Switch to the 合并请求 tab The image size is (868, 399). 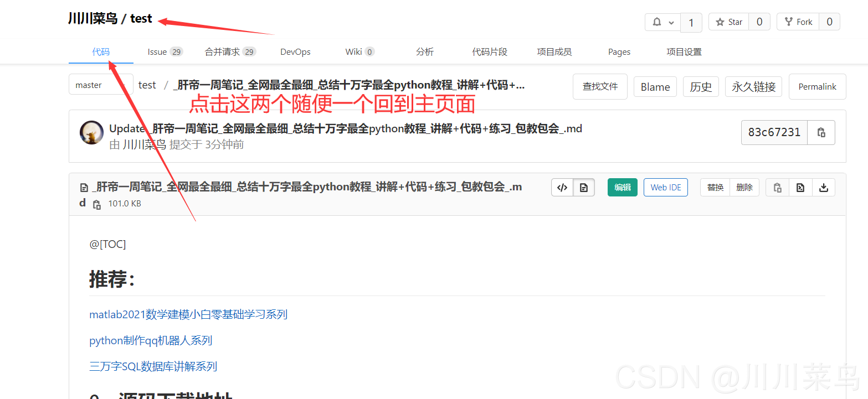(229, 52)
